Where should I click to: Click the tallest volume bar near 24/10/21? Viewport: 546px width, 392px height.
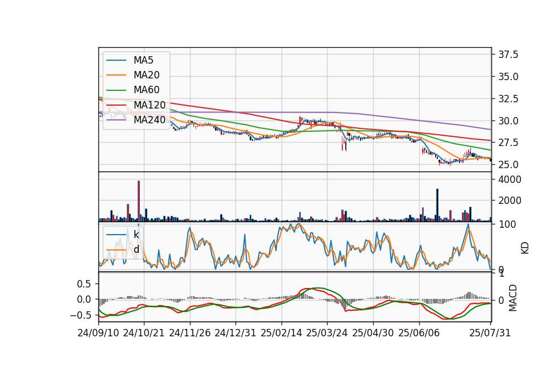pyautogui.click(x=139, y=201)
